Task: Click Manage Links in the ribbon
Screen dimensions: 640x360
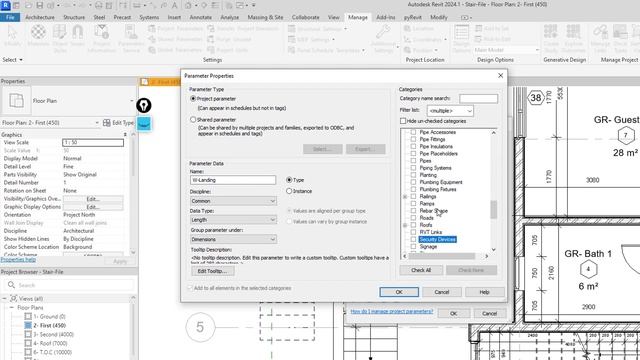Action: pyautogui.click(x=600, y=38)
